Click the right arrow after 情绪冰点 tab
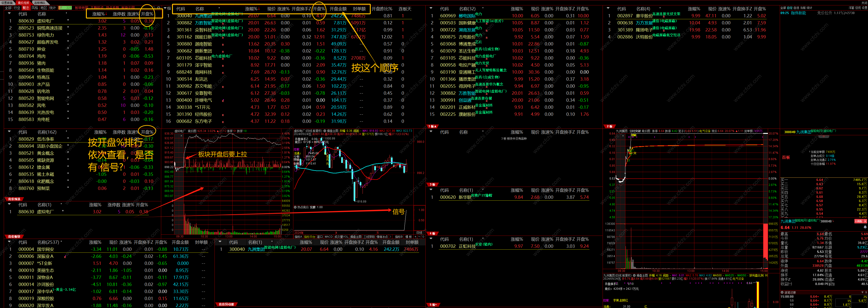 click(x=390, y=237)
